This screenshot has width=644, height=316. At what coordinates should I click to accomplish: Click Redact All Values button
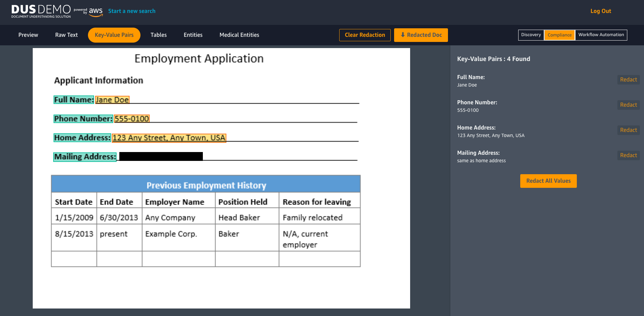548,181
